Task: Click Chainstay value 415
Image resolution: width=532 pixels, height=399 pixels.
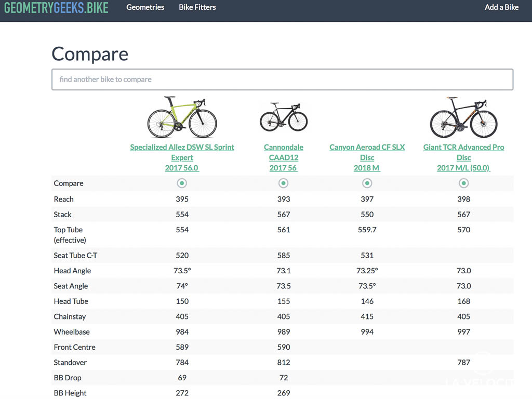Action: pyautogui.click(x=367, y=316)
